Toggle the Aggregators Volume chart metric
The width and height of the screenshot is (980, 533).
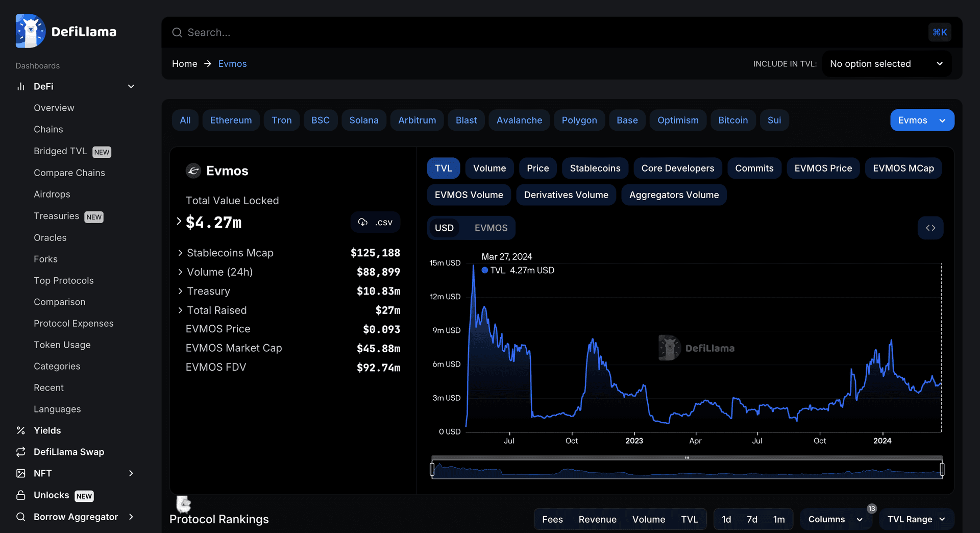point(674,195)
